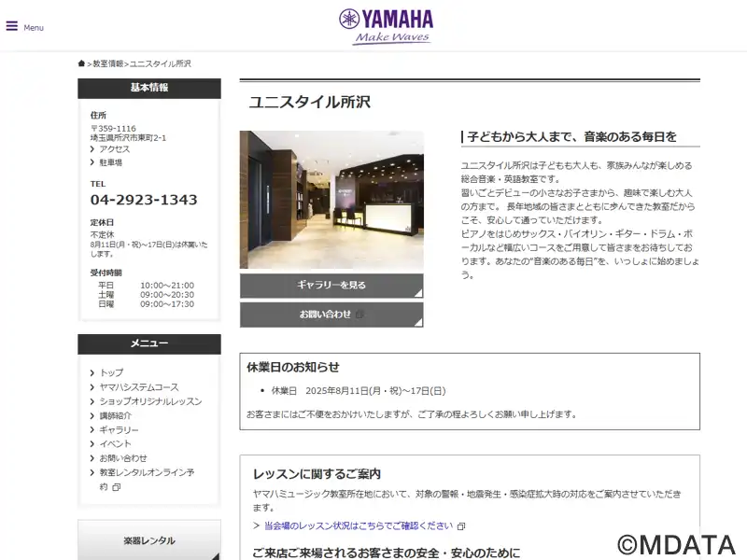Click the メニュー panel header
Viewport: 747px width, 560px height.
(x=149, y=343)
